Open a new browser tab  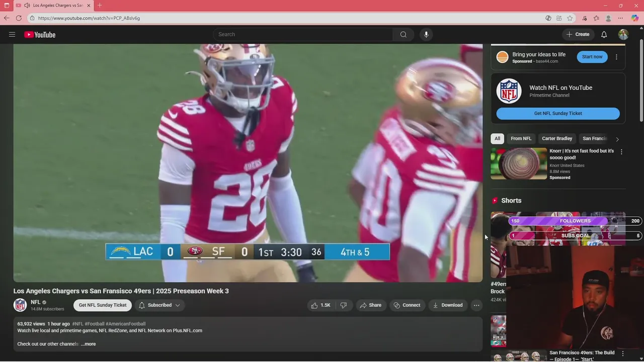(100, 6)
